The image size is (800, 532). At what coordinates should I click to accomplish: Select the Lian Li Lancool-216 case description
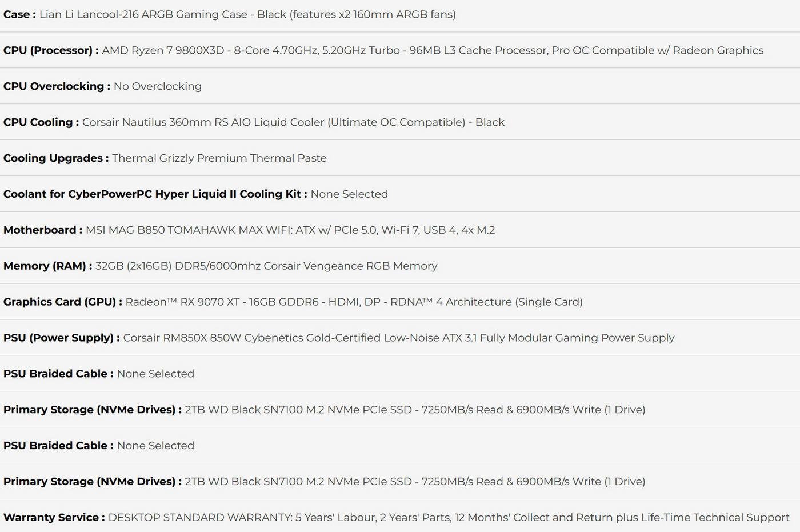(247, 14)
